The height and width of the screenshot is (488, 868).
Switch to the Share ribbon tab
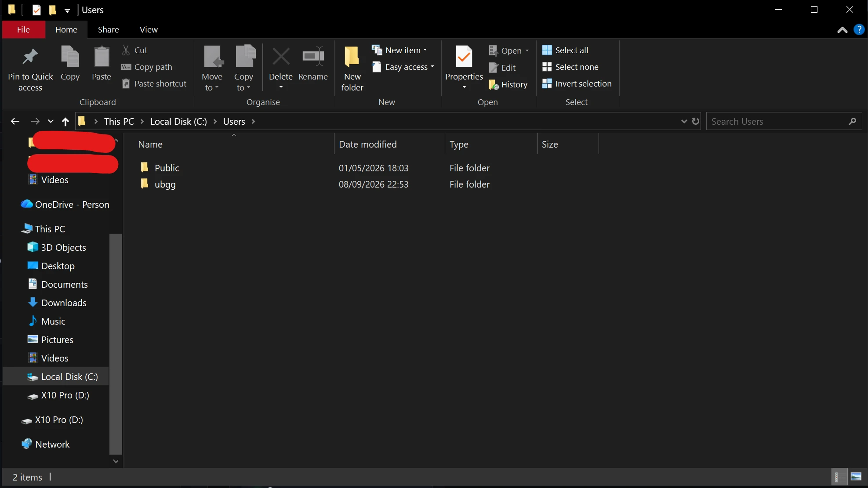pyautogui.click(x=109, y=29)
